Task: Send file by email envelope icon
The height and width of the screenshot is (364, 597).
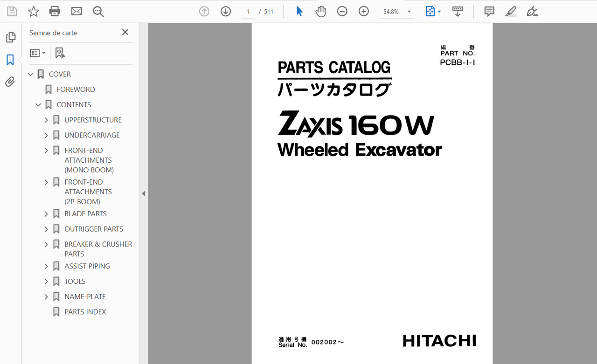Action: tap(76, 12)
